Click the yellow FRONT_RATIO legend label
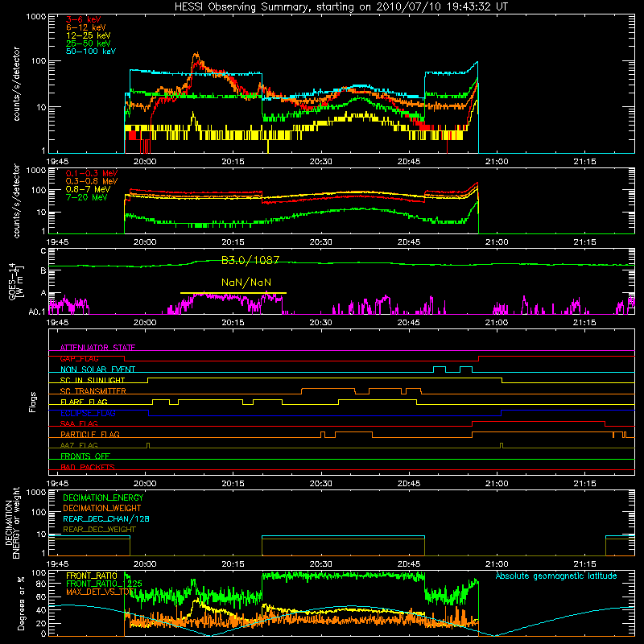This screenshot has width=644, height=644. 92,576
